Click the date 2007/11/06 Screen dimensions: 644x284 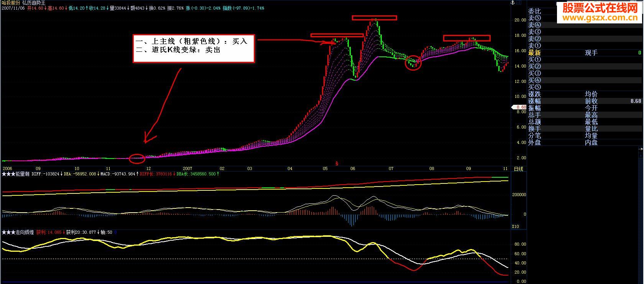click(13, 8)
